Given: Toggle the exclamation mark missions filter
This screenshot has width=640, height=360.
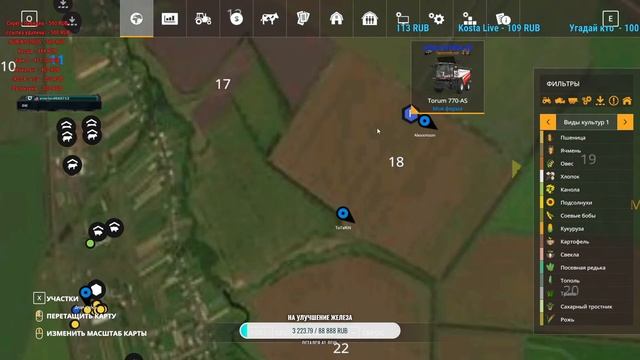Looking at the screenshot, I should tap(613, 100).
